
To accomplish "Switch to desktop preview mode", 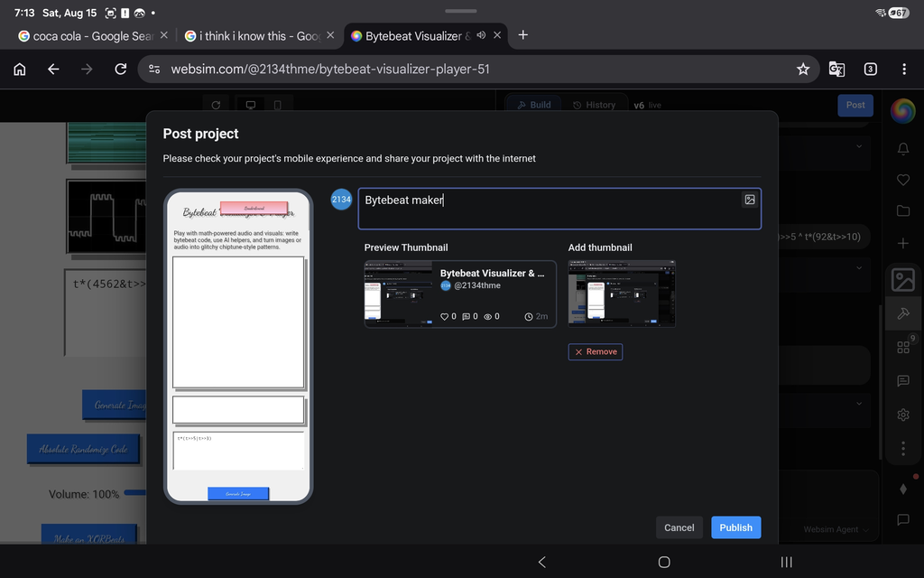I will click(x=251, y=105).
